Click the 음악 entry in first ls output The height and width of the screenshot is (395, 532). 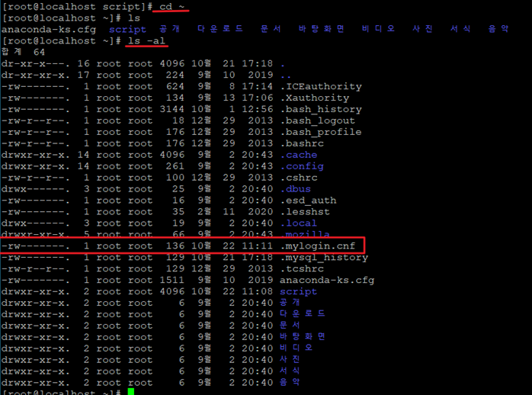(498, 29)
